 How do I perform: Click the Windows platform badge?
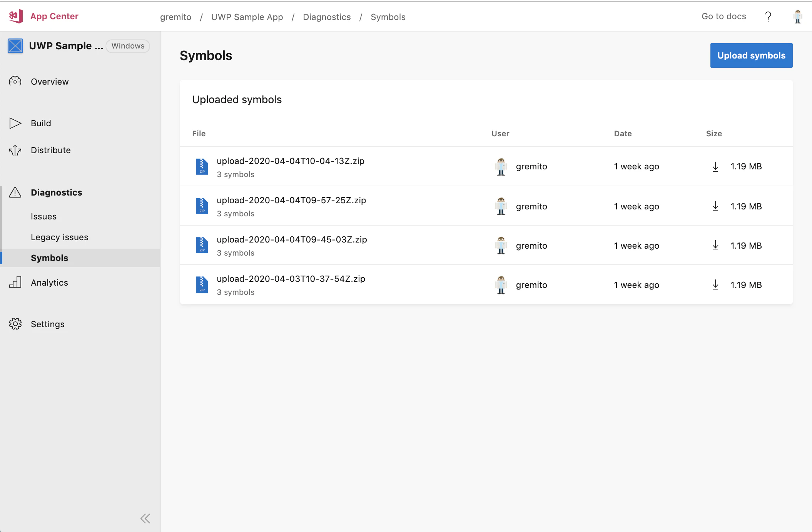coord(128,46)
